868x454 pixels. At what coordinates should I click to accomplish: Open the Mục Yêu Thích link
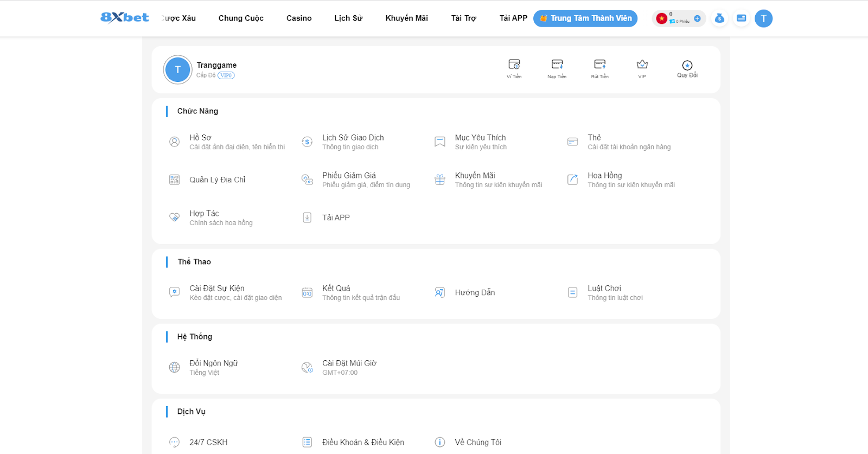tap(481, 138)
